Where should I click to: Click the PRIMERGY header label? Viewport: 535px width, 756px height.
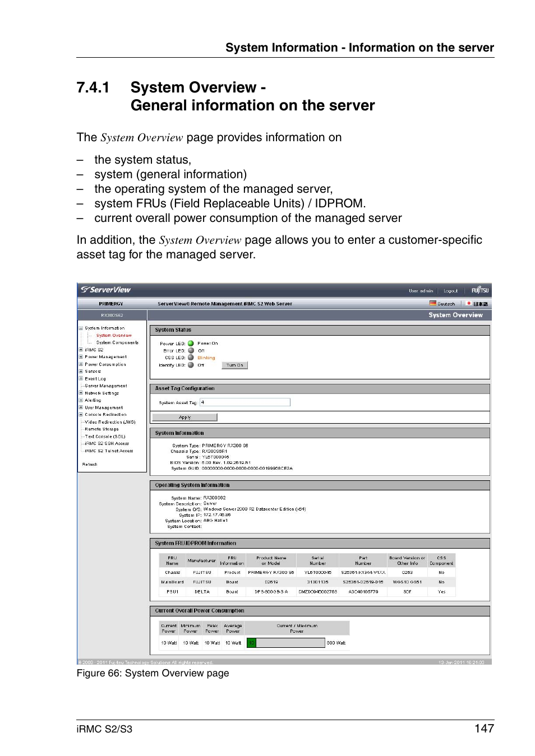point(111,304)
